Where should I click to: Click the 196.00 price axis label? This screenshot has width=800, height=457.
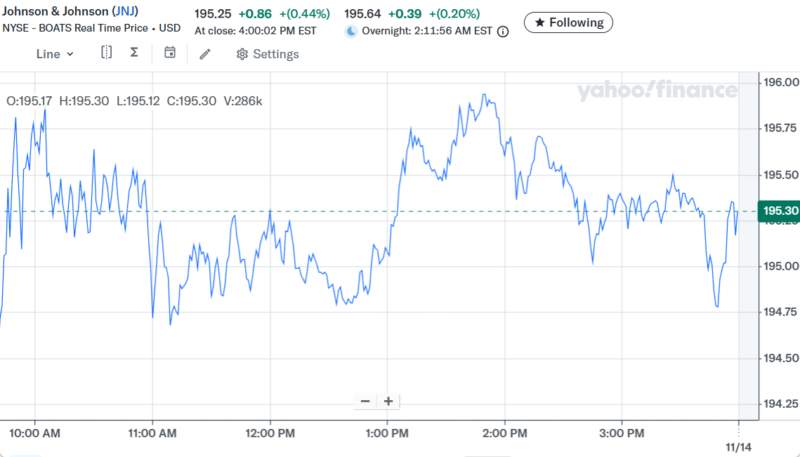[778, 82]
